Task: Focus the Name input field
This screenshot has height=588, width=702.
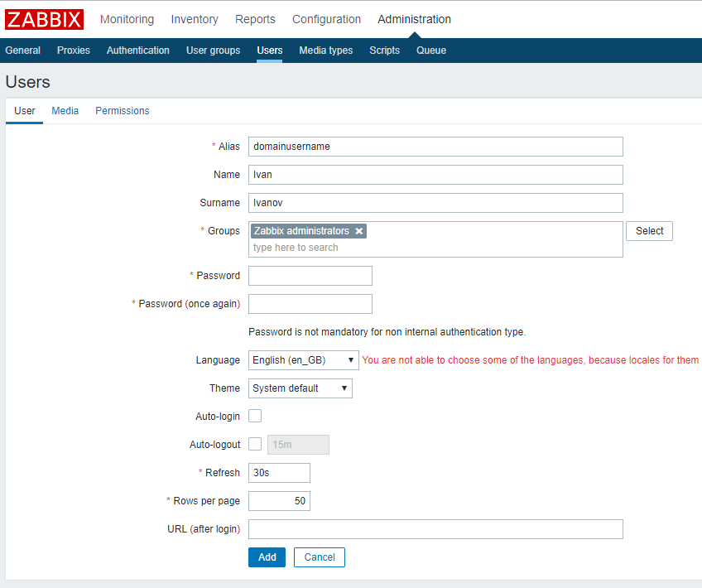Action: [x=435, y=175]
